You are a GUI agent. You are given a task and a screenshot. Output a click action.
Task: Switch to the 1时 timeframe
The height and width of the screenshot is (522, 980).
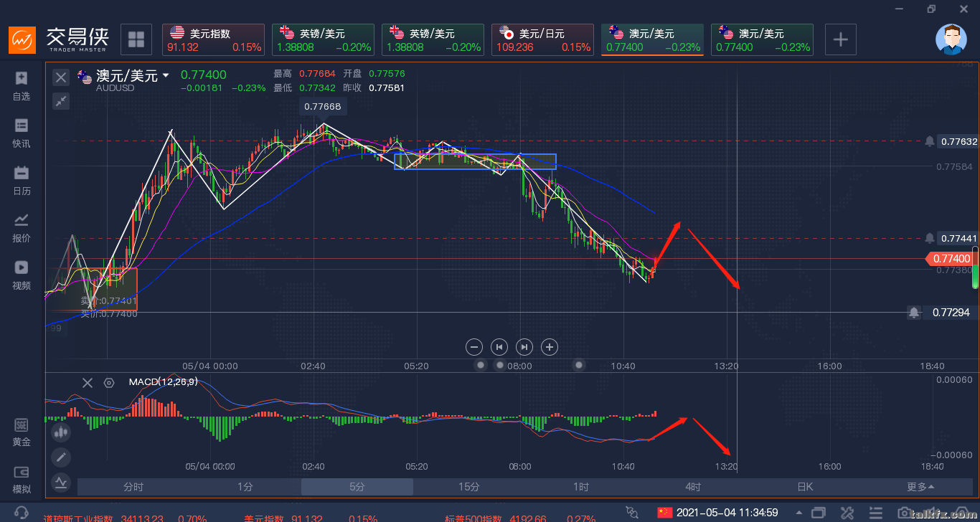point(581,487)
